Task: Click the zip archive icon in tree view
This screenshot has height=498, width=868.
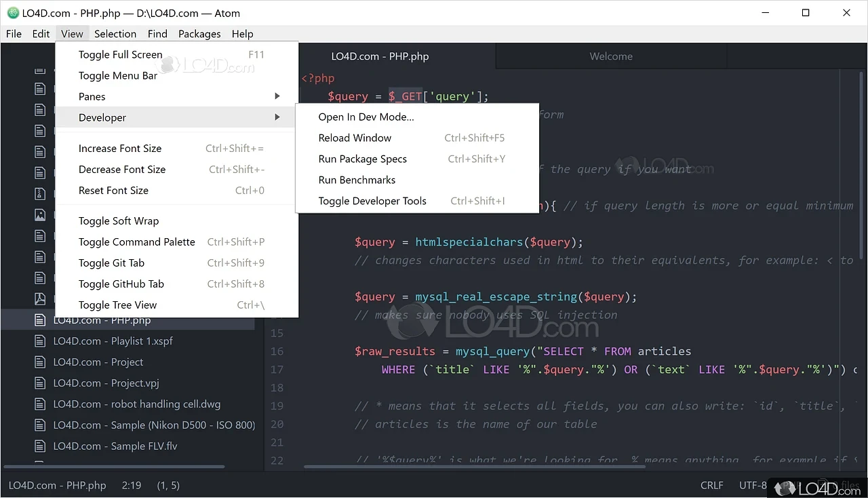Action: tap(40, 194)
